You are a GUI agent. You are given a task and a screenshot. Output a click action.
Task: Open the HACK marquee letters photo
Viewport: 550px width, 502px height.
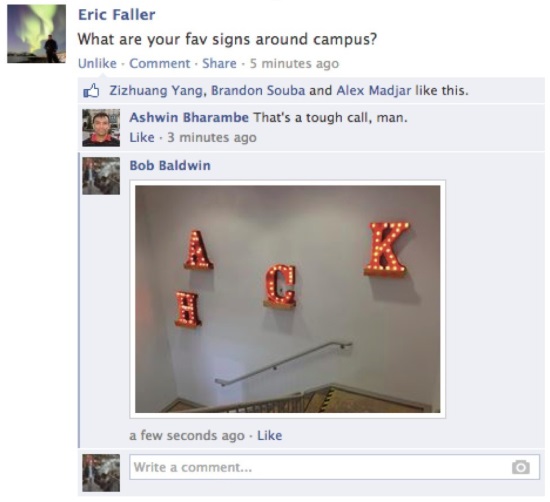tap(288, 299)
